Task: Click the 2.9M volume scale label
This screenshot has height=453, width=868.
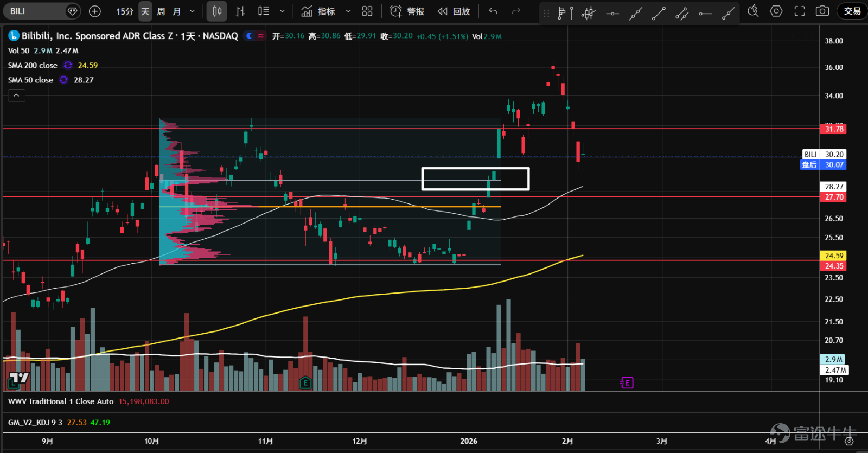Action: 833,359
